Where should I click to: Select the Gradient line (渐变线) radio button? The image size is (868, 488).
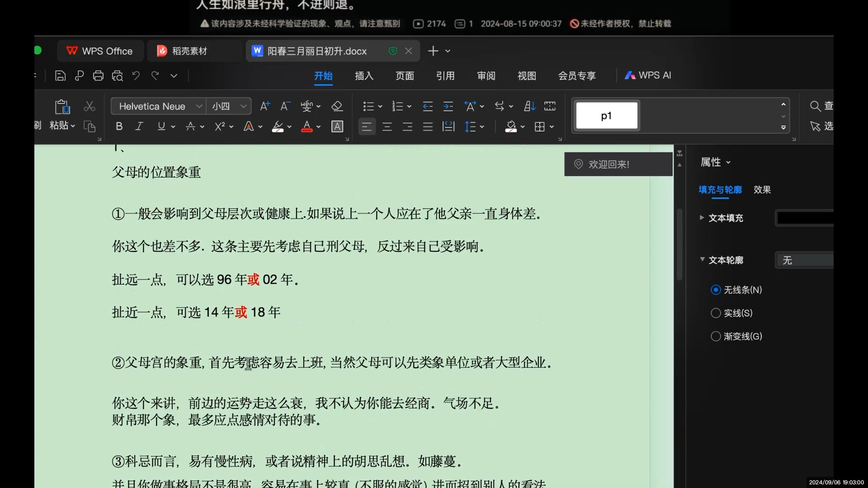coord(716,336)
